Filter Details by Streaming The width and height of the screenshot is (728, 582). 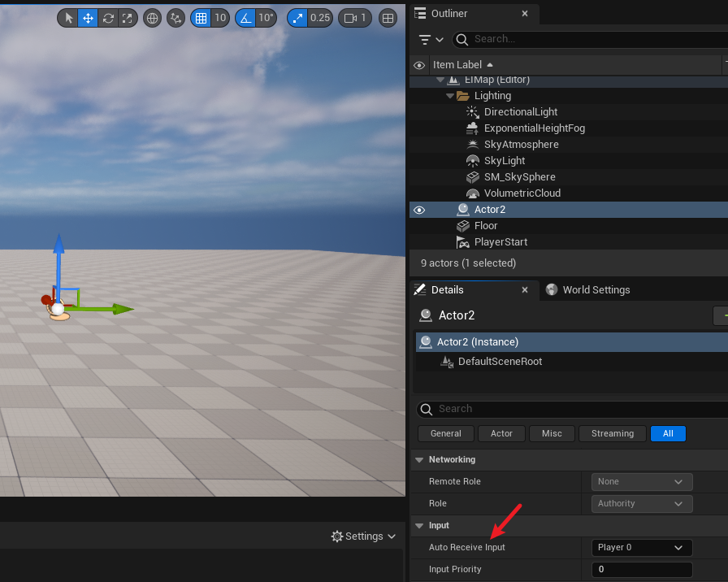613,433
